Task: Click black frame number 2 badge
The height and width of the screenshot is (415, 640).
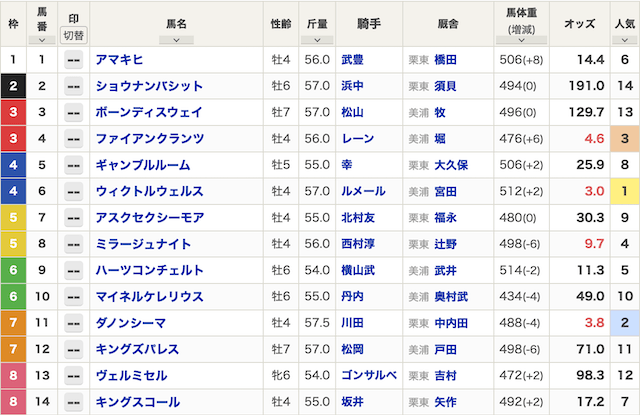Action: [13, 86]
